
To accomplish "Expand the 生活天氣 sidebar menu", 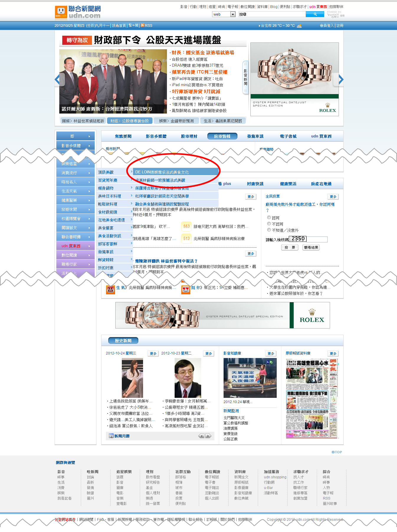I will 75,191.
